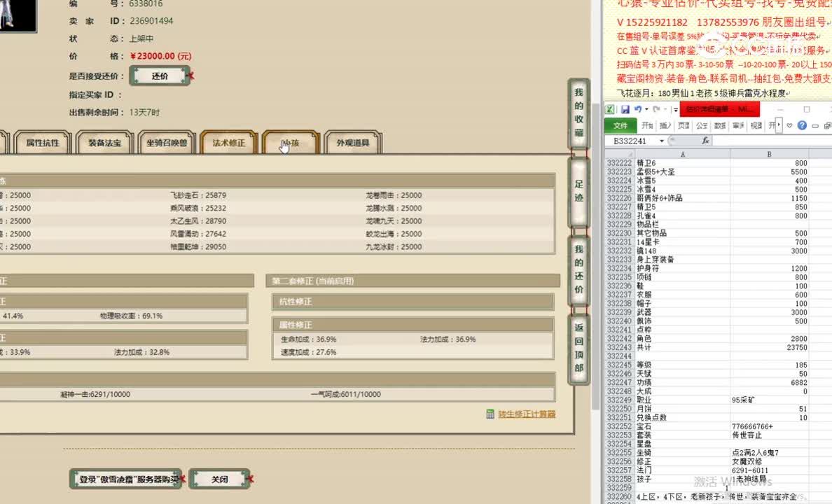Open the Quick Access Toolbar customize dropdown
The height and width of the screenshot is (504, 832).
[675, 109]
